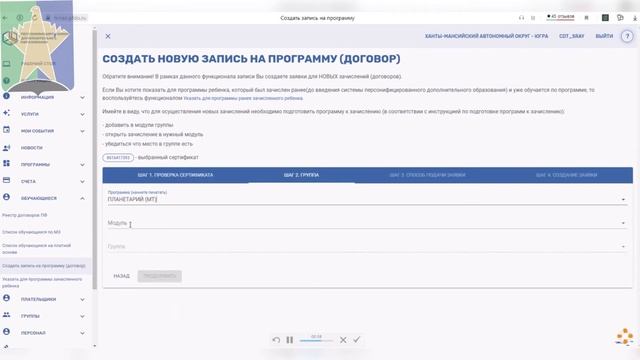Expand the Счета menu section
This screenshot has width=640, height=360.
tap(82, 182)
